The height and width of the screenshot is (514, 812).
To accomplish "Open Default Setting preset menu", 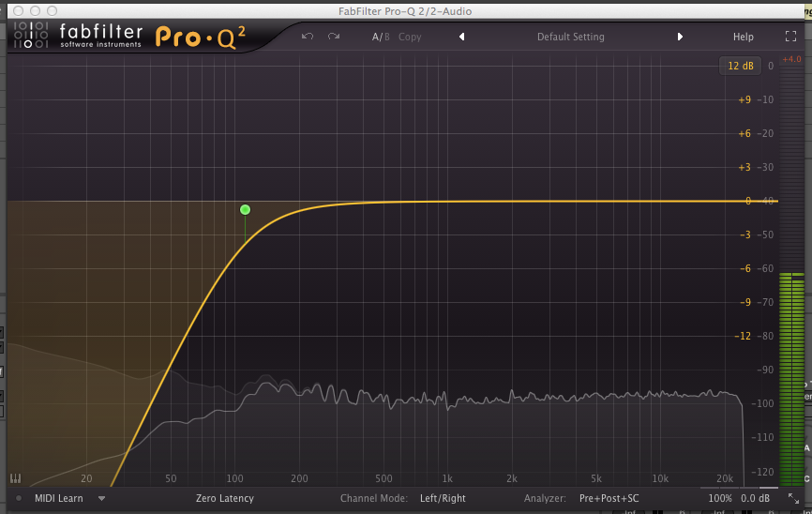I will [x=571, y=37].
